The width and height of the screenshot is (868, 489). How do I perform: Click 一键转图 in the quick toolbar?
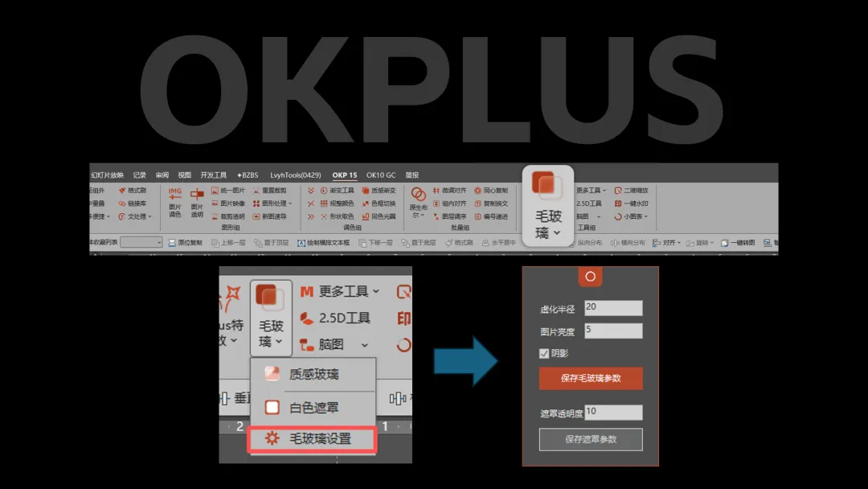tap(738, 243)
